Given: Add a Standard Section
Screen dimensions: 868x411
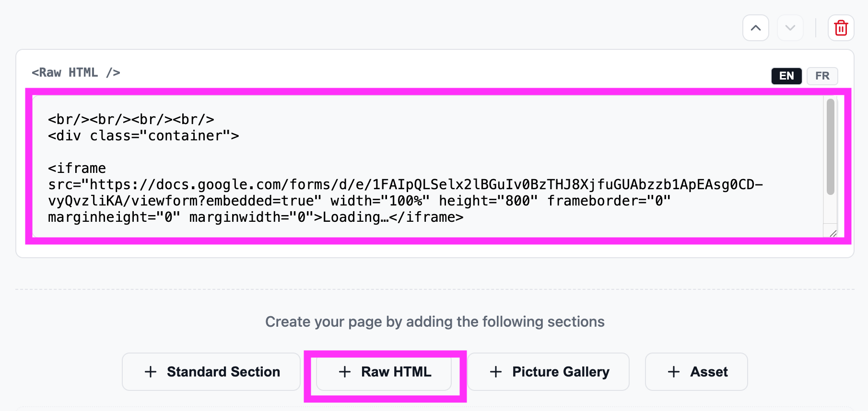Looking at the screenshot, I should coord(211,372).
